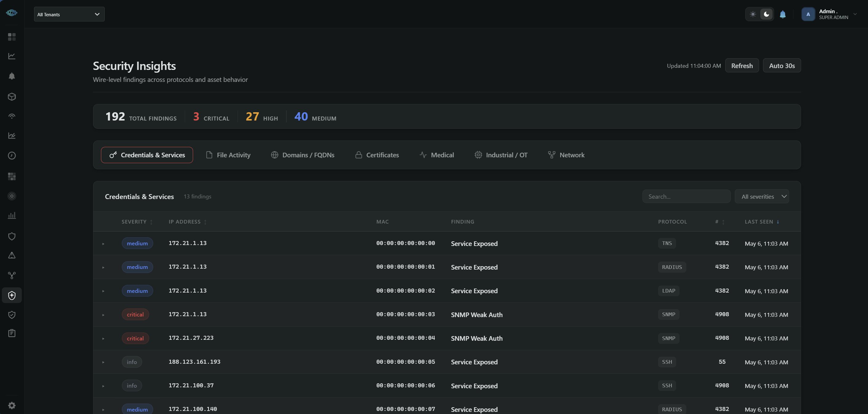868x414 pixels.
Task: Open the All severities filter dropdown
Action: 761,197
